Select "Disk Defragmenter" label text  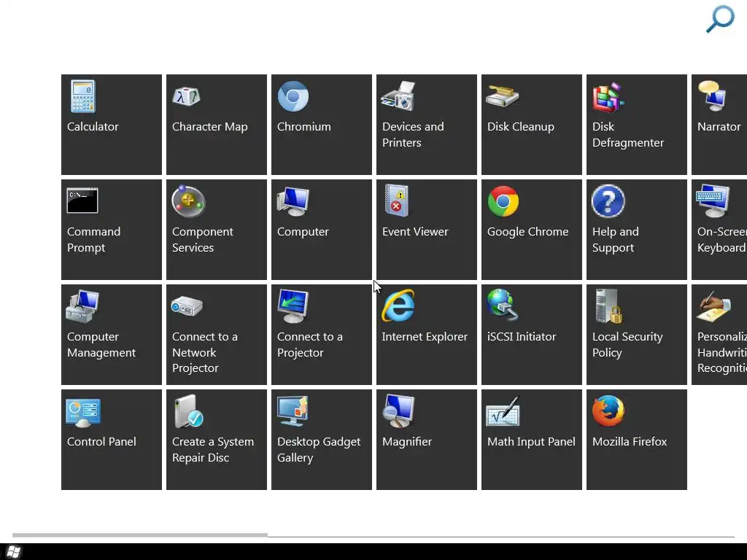pyautogui.click(x=628, y=135)
